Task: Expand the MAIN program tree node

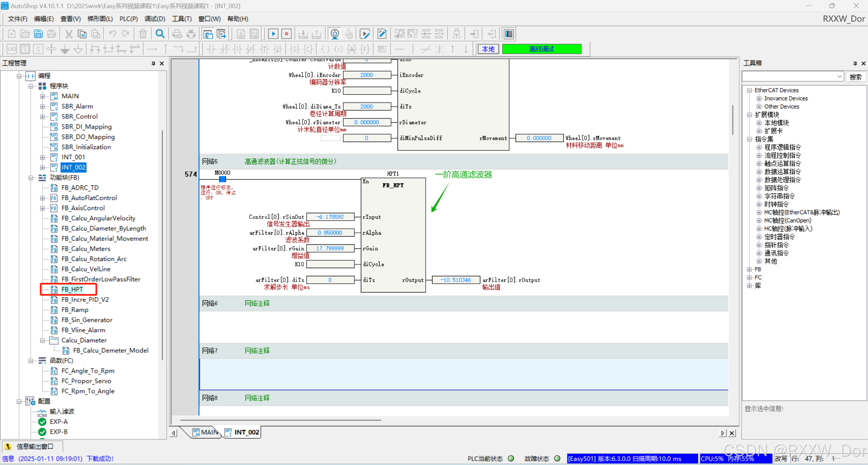Action: (42, 96)
